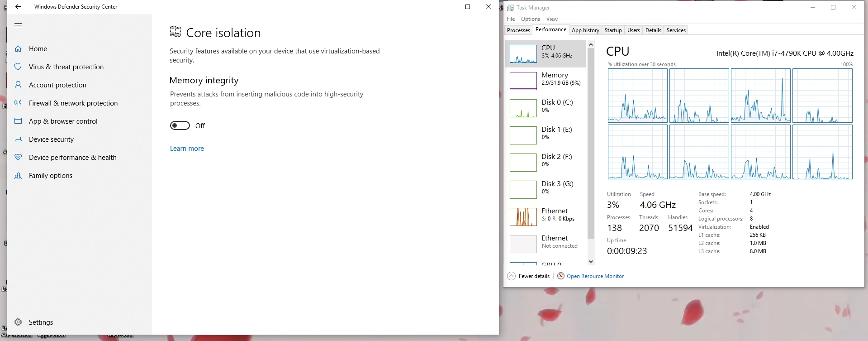Viewport: 868px width, 341px height.
Task: Click the performance list scrollbar thumb
Action: click(591, 144)
